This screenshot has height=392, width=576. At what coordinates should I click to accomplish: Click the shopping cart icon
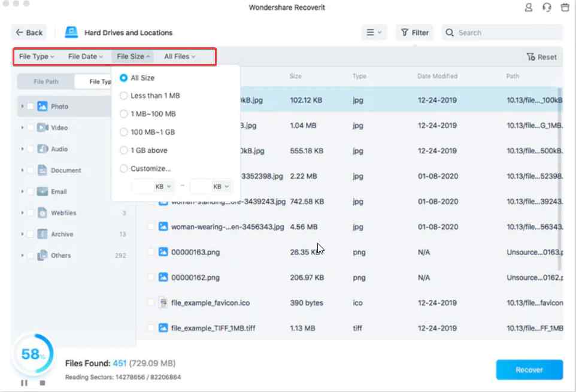tap(565, 8)
